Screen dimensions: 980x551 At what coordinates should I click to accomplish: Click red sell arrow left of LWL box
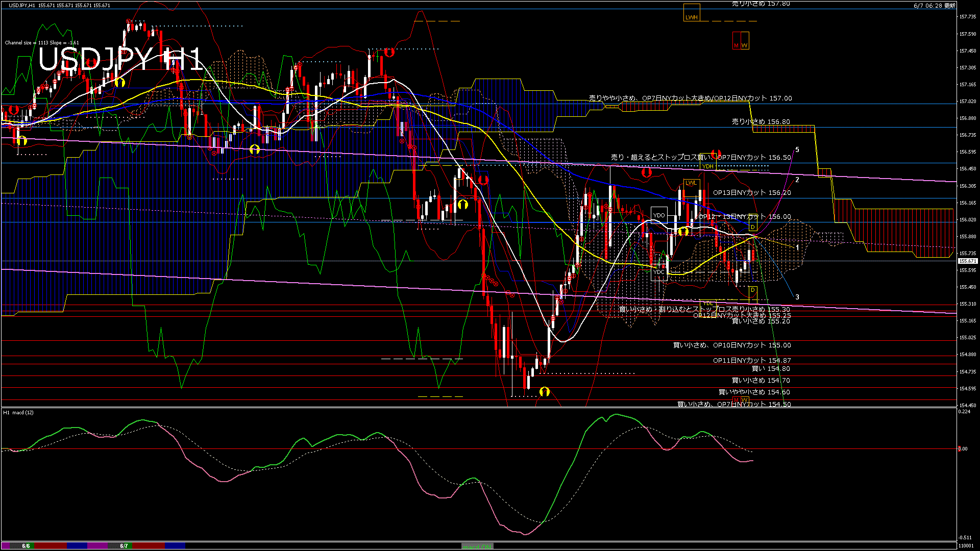tap(646, 172)
